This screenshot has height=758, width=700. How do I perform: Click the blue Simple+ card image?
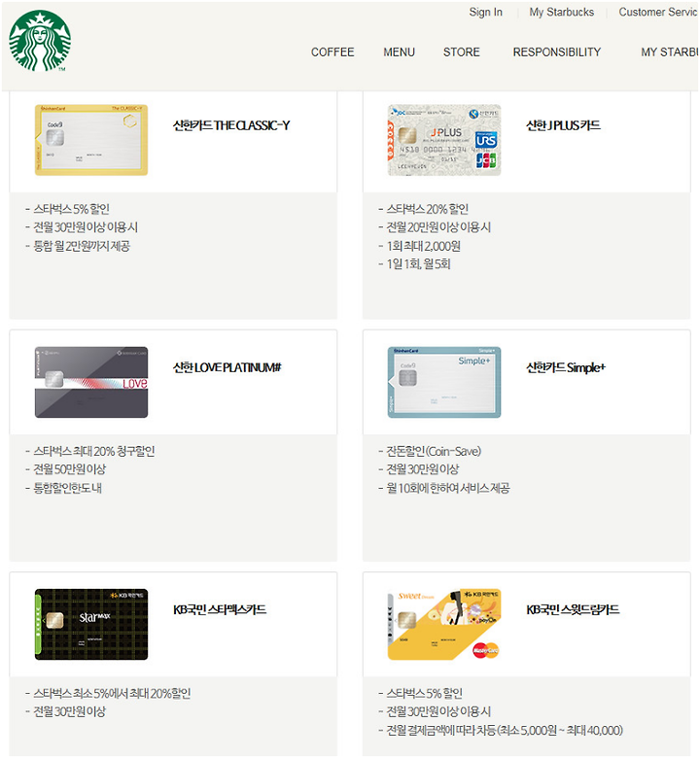[x=444, y=382]
